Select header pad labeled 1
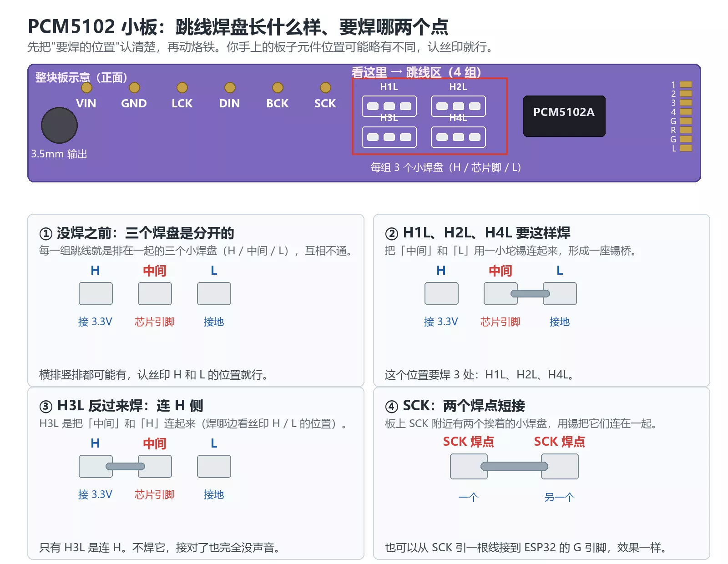 [x=686, y=84]
